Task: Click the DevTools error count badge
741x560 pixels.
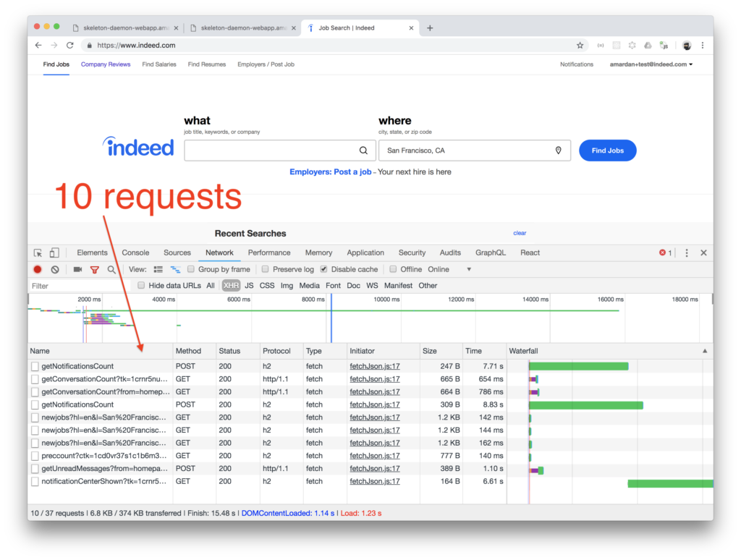Action: (x=665, y=253)
